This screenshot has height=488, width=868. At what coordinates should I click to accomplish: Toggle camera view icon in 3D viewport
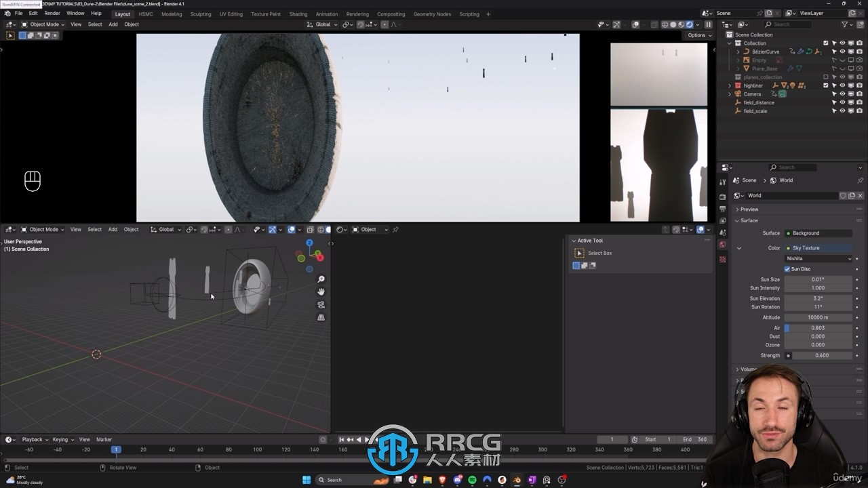click(321, 305)
